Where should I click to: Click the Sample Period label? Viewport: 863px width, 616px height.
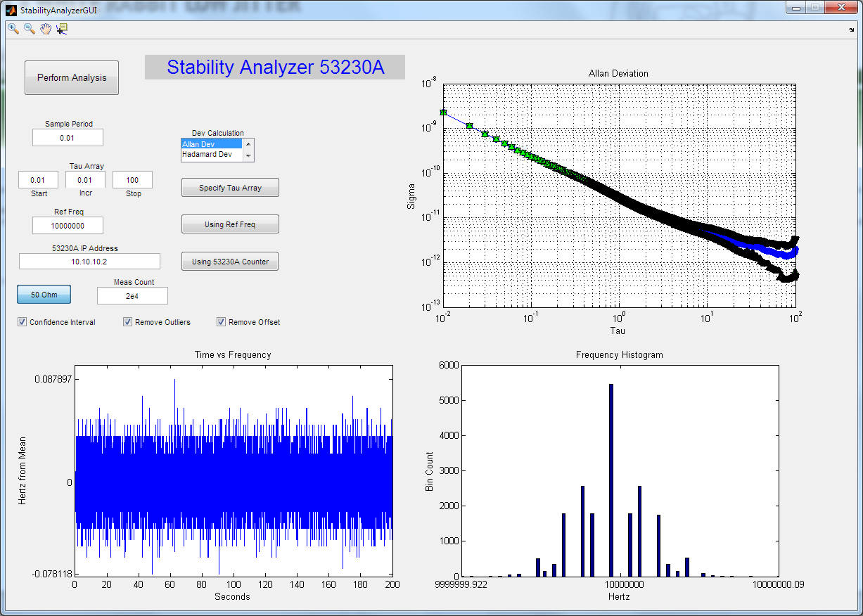(x=69, y=124)
